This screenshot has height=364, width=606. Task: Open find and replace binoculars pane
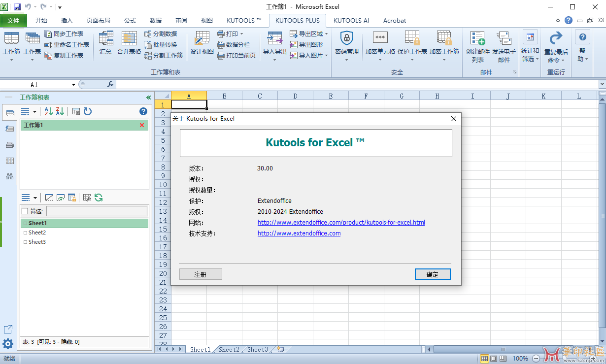point(9,176)
